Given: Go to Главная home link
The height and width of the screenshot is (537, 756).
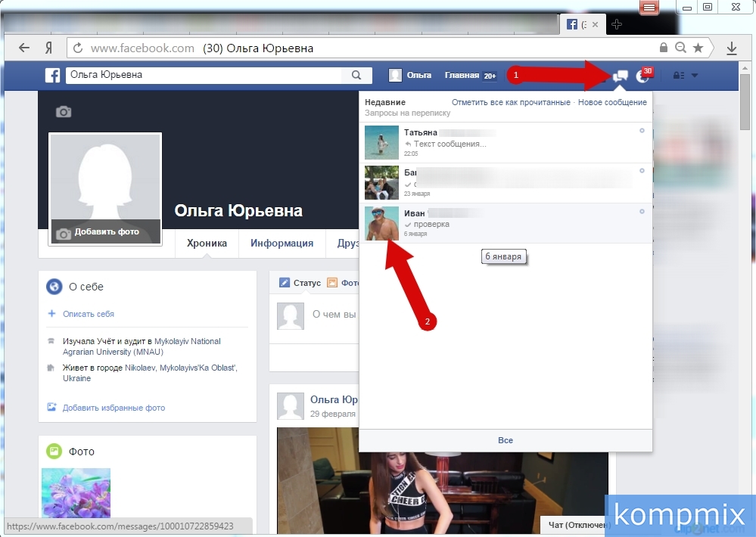Looking at the screenshot, I should tap(462, 75).
